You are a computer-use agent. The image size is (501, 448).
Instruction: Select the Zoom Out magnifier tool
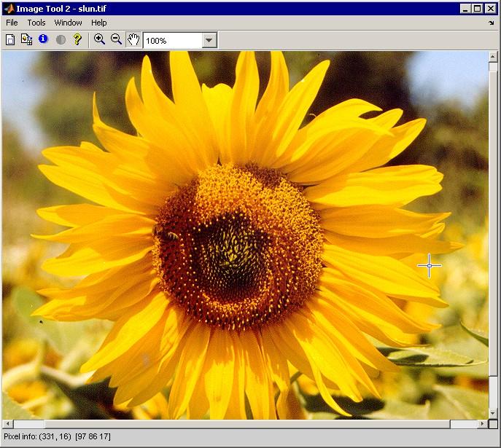click(x=116, y=39)
